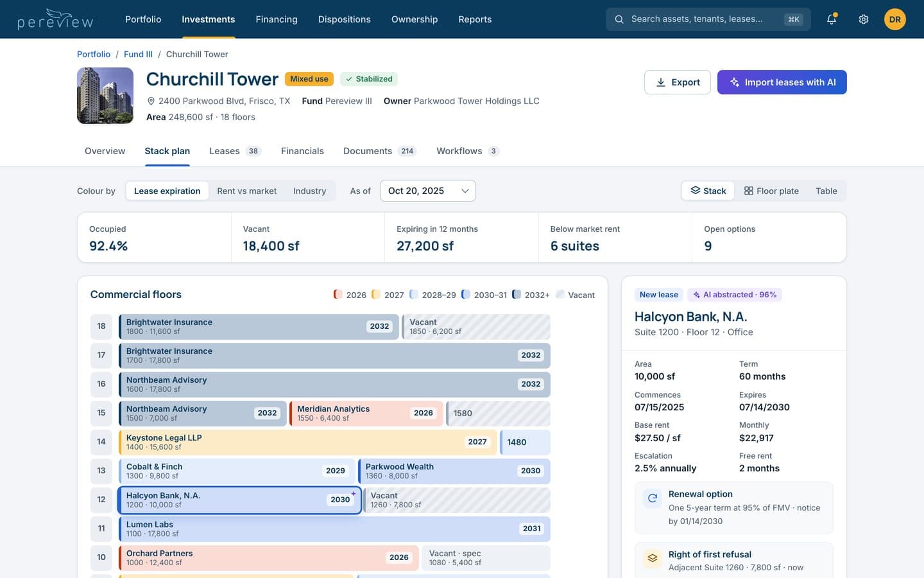Colour stack by Industry
The width and height of the screenshot is (924, 578).
coord(309,191)
